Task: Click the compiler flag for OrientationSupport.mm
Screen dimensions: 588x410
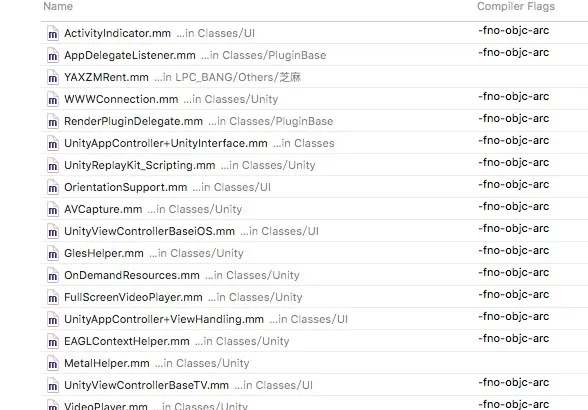Action: [x=514, y=185]
